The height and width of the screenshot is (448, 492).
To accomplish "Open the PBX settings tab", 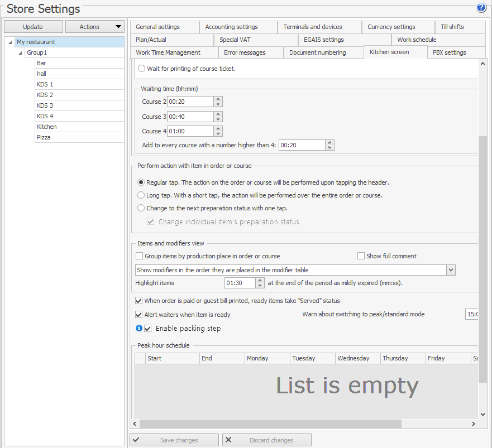I will [x=449, y=52].
